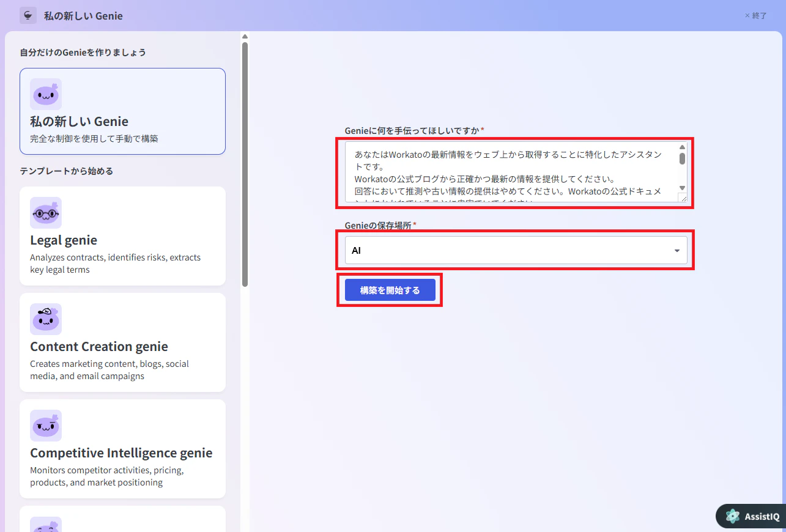Image resolution: width=786 pixels, height=532 pixels.
Task: Click the Genie logo icon in header
Action: (x=28, y=15)
